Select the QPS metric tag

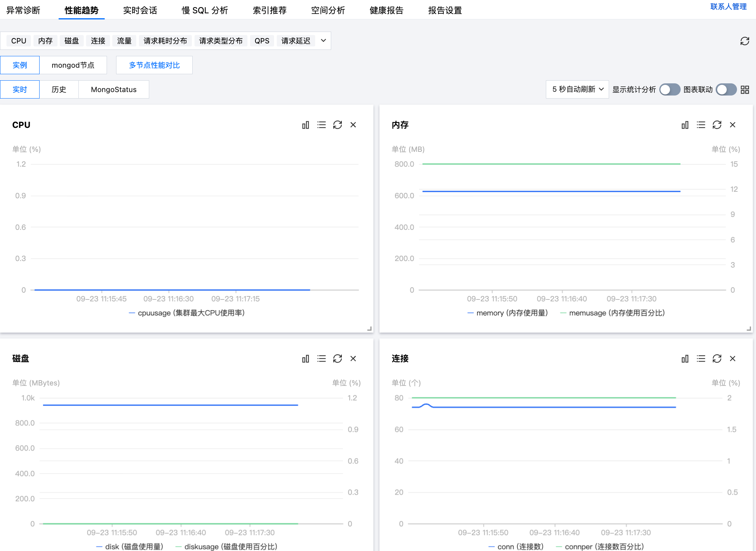click(x=262, y=41)
